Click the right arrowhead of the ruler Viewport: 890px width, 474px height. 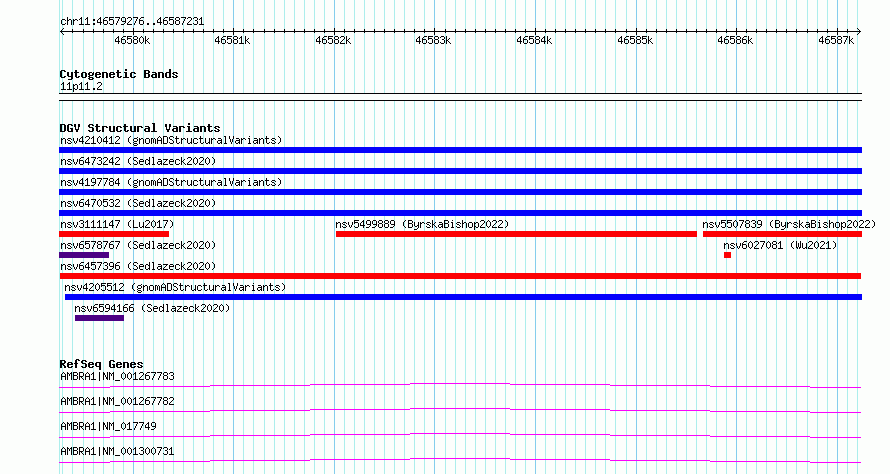[859, 32]
